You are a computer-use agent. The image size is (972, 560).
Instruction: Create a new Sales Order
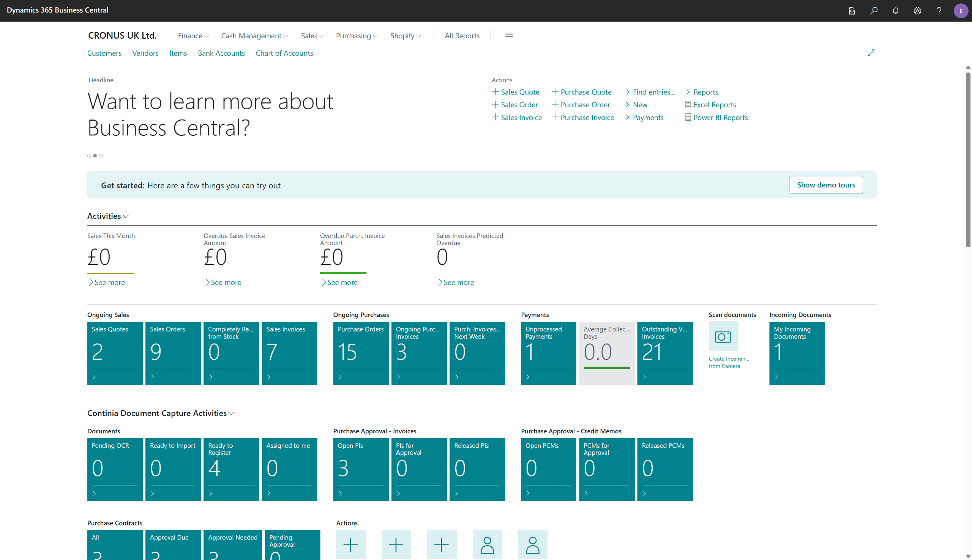515,105
